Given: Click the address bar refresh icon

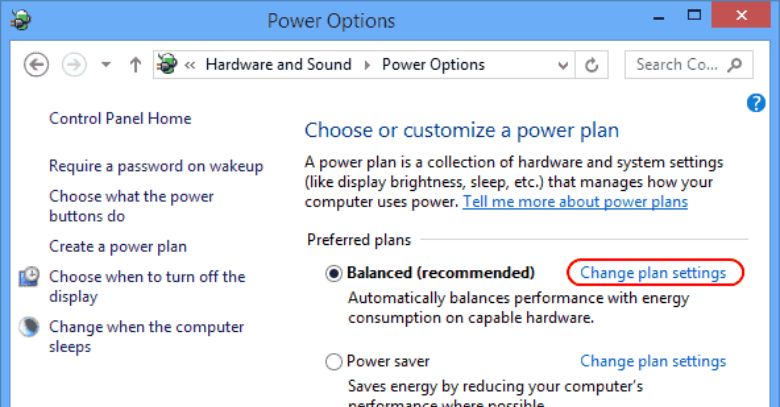Looking at the screenshot, I should tap(592, 65).
